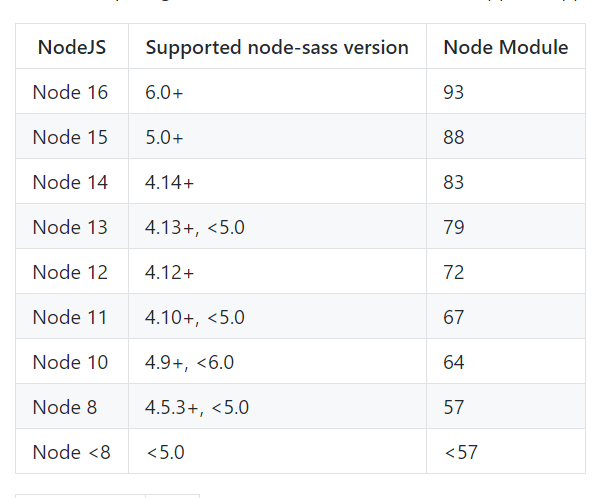
Task: Click the Node 11 cell
Action: point(70,317)
